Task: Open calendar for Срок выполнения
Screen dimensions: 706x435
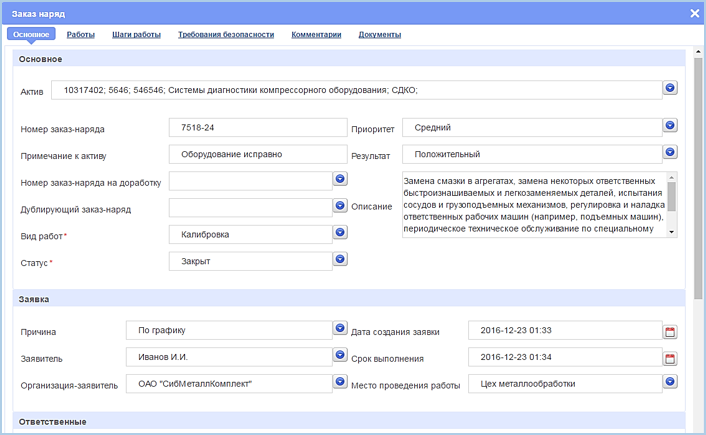Action: pos(670,359)
